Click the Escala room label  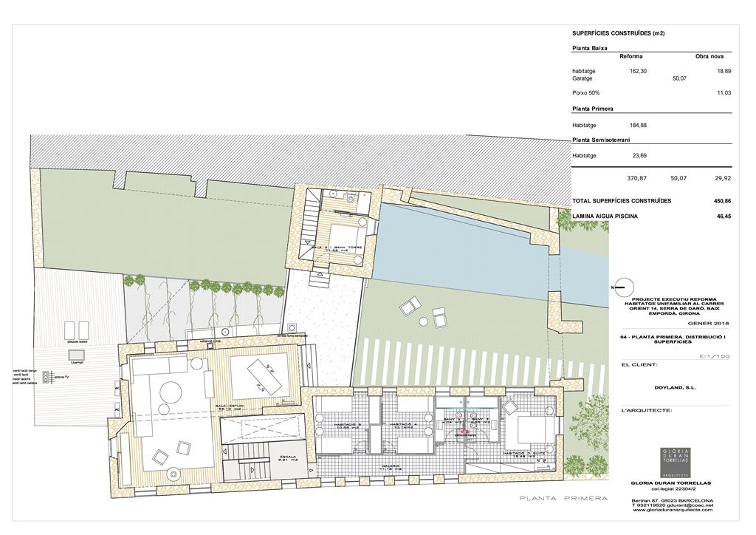click(x=287, y=457)
